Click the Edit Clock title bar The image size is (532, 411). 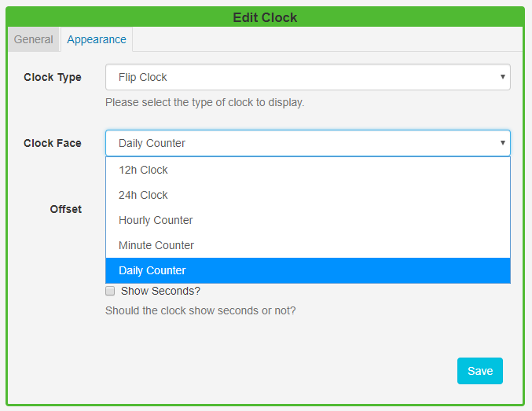point(266,17)
